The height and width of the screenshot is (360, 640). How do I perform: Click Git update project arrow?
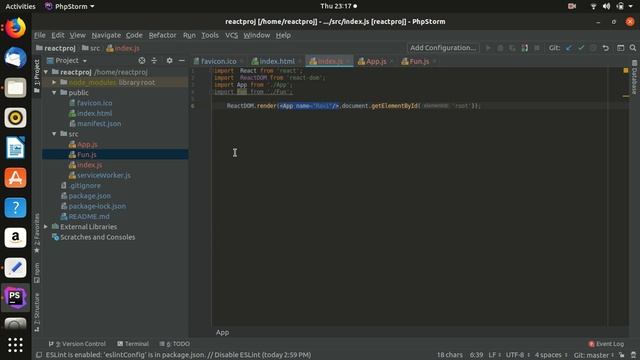(x=569, y=48)
